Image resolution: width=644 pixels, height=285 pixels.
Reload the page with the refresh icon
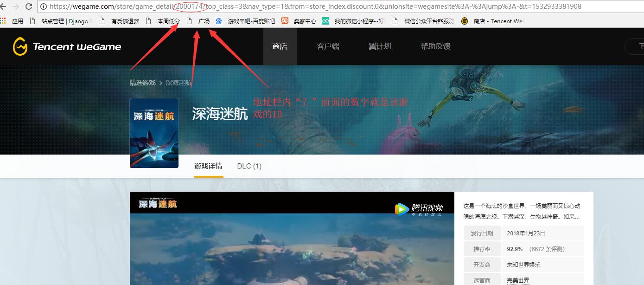coord(29,6)
